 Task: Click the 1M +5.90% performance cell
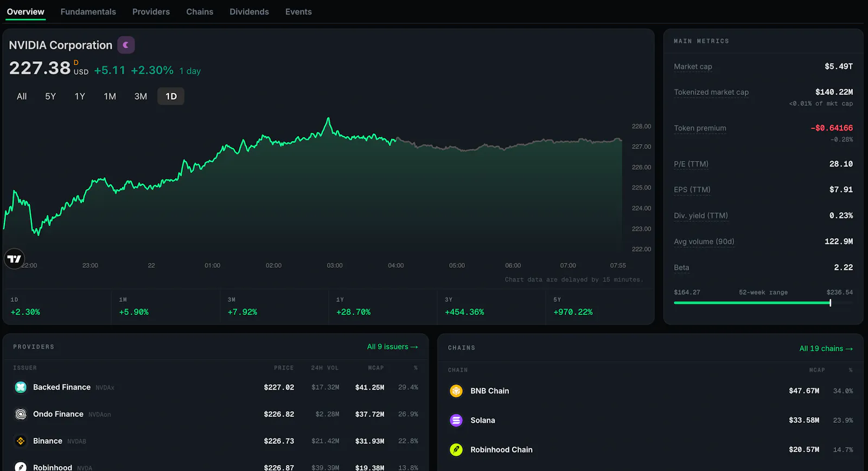[x=165, y=307]
